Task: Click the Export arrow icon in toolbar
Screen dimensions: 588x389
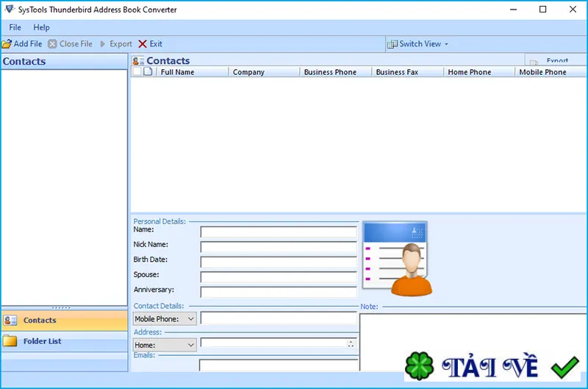Action: [x=102, y=44]
